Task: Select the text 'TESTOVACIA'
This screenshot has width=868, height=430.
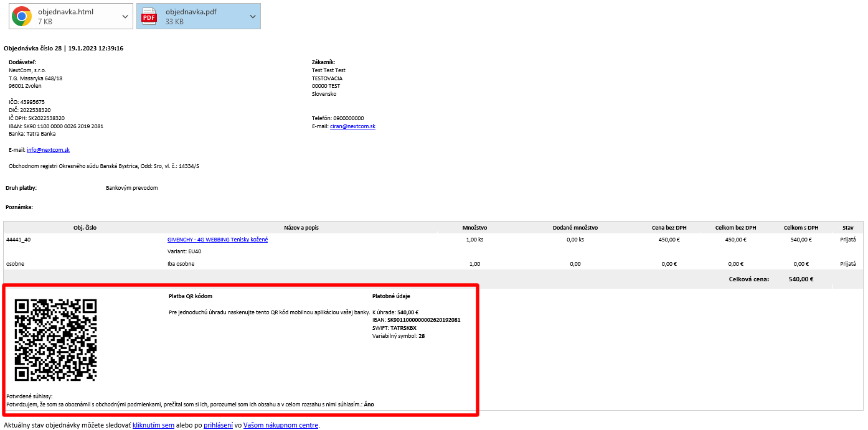Action: coord(328,78)
